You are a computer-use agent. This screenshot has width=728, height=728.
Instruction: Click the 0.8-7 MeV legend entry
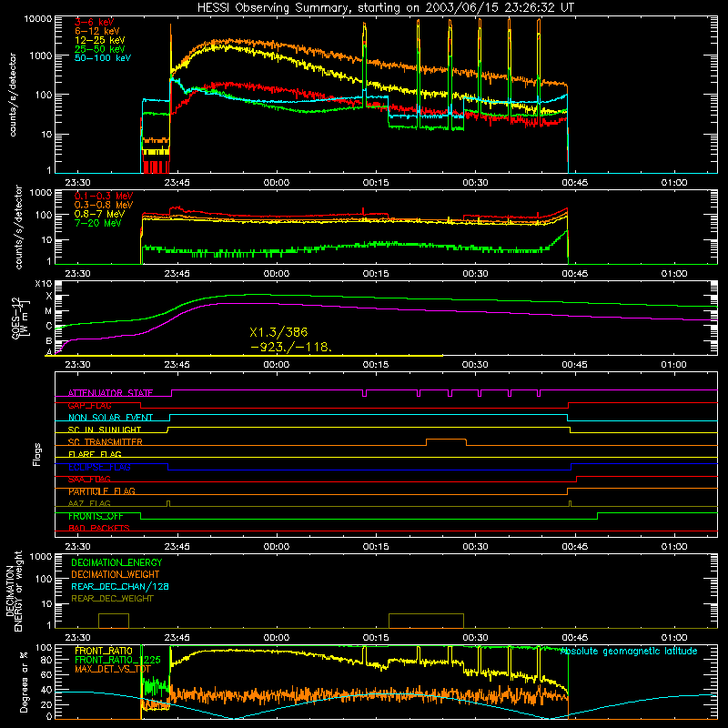click(99, 214)
